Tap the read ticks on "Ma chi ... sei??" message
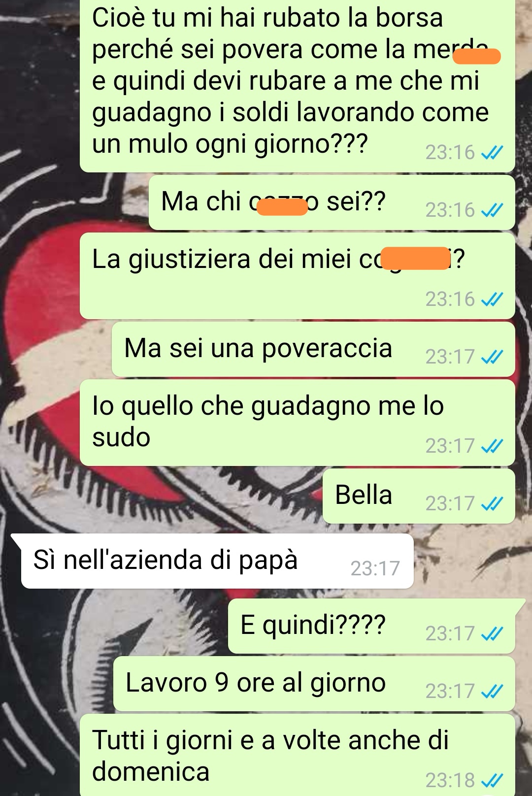 [x=492, y=210]
